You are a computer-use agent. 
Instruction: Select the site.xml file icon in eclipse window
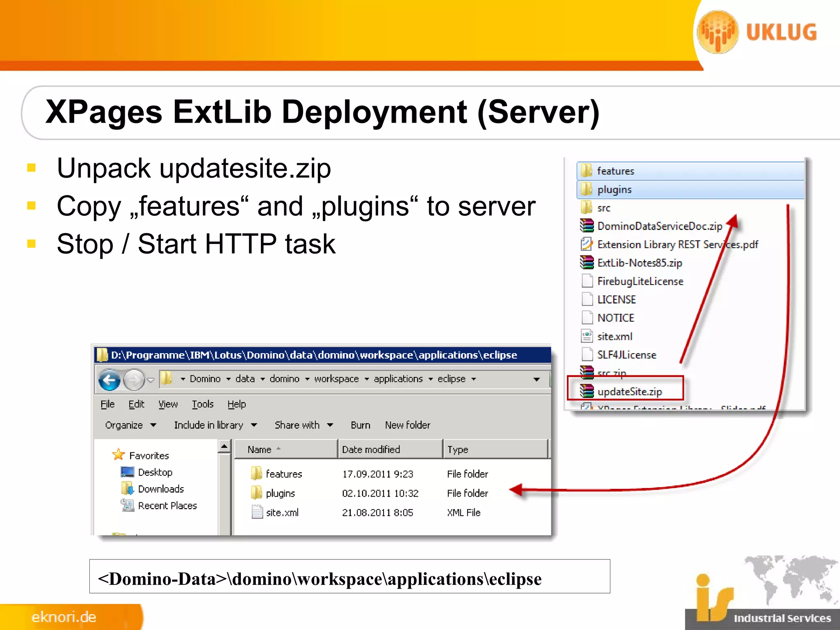click(257, 512)
